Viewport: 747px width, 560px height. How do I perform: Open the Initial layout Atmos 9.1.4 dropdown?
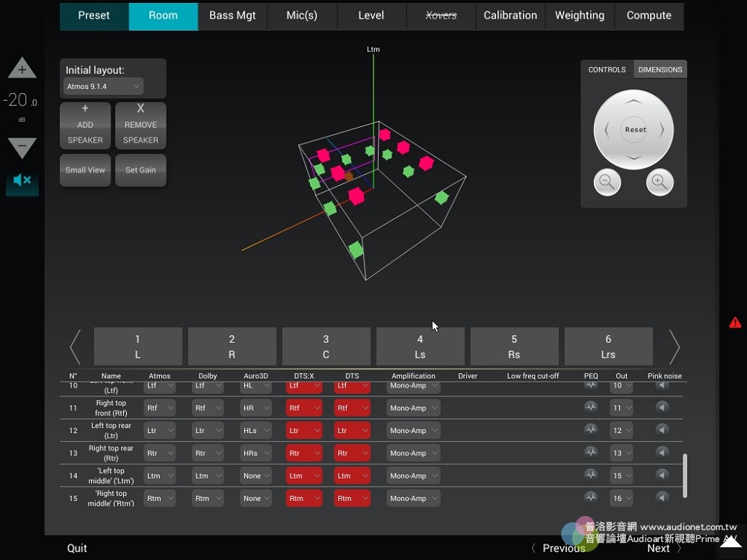pyautogui.click(x=103, y=87)
